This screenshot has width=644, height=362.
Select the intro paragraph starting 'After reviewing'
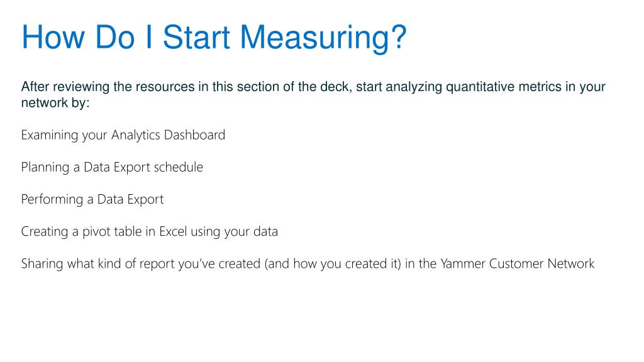[313, 94]
